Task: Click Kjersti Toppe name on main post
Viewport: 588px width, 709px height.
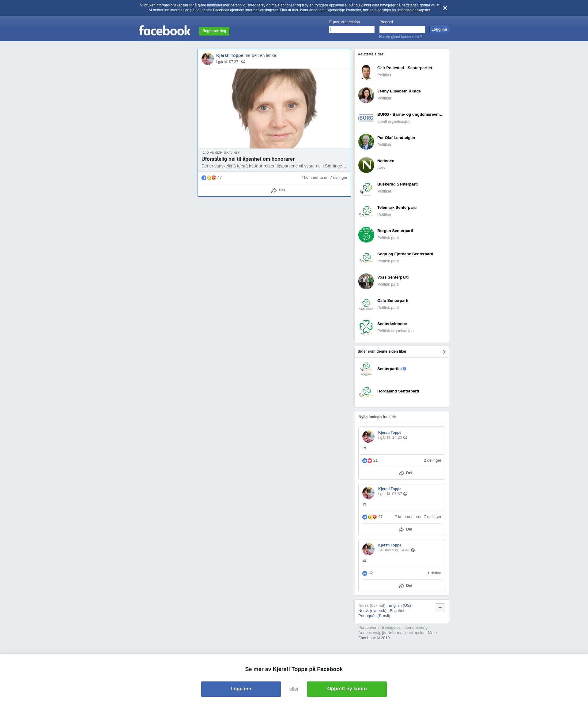Action: coord(230,56)
